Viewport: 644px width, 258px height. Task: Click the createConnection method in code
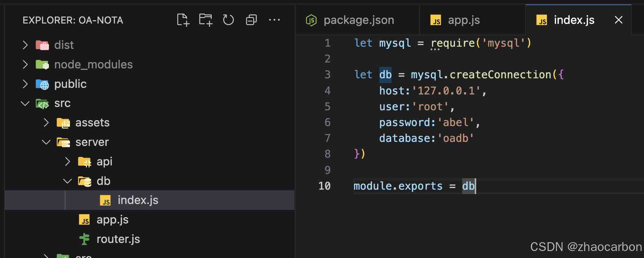tap(500, 75)
